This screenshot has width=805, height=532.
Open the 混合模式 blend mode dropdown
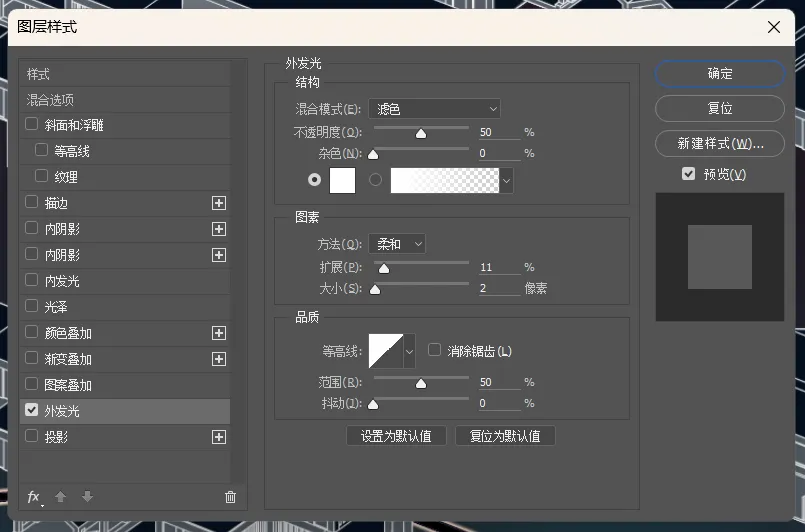click(434, 108)
